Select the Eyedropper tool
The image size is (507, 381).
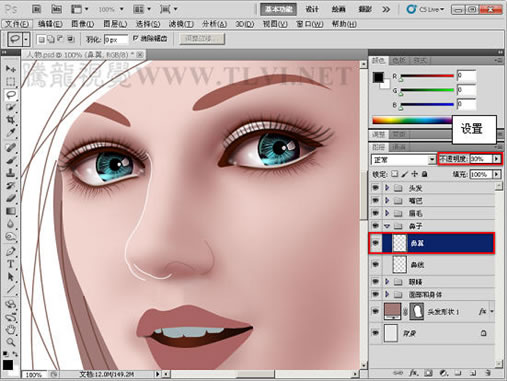11,133
